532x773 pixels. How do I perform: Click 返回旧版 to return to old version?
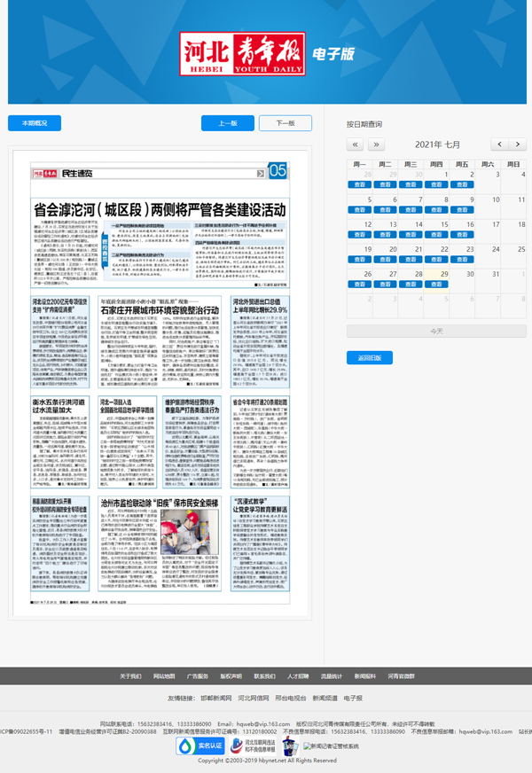(x=369, y=358)
